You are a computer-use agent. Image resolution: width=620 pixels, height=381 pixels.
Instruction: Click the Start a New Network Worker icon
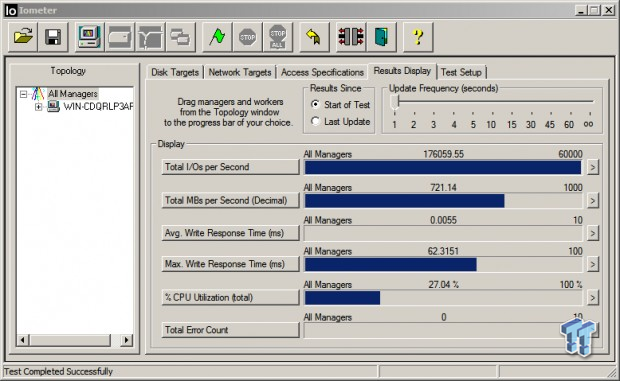(x=150, y=37)
